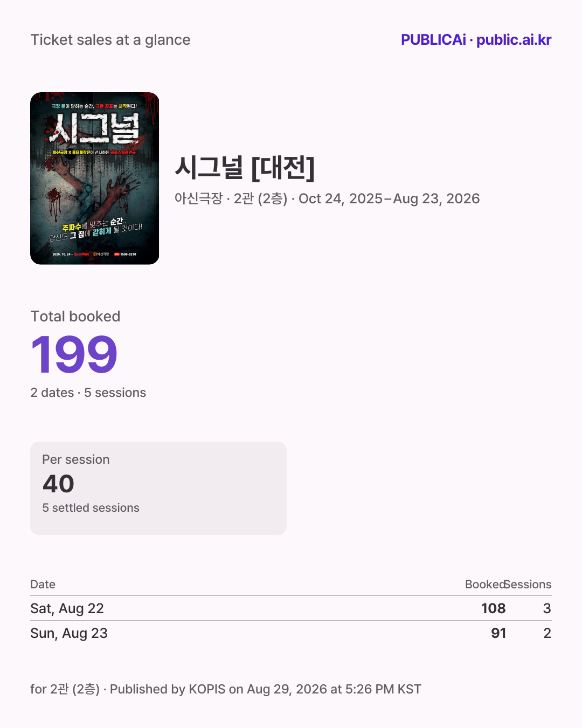Screen dimensions: 582x728
Task: Select the Sat, Aug 22 row
Action: point(291,608)
